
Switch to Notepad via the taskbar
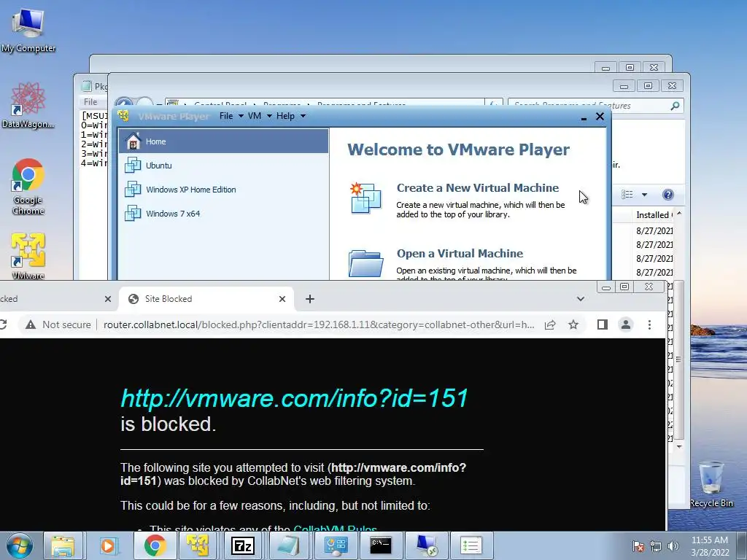pyautogui.click(x=288, y=545)
